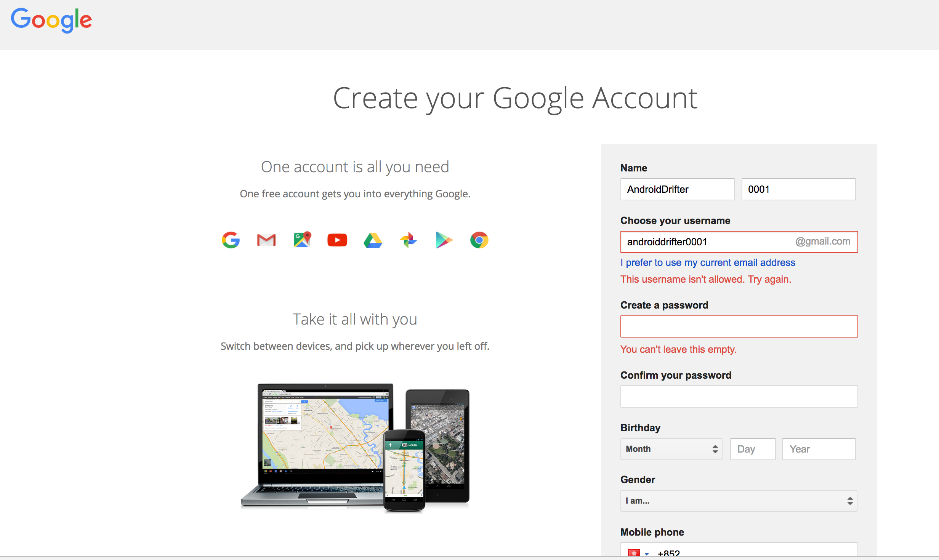Viewport: 939px width, 560px height.
Task: Click the username field androiddrifter0001
Action: [x=739, y=242]
